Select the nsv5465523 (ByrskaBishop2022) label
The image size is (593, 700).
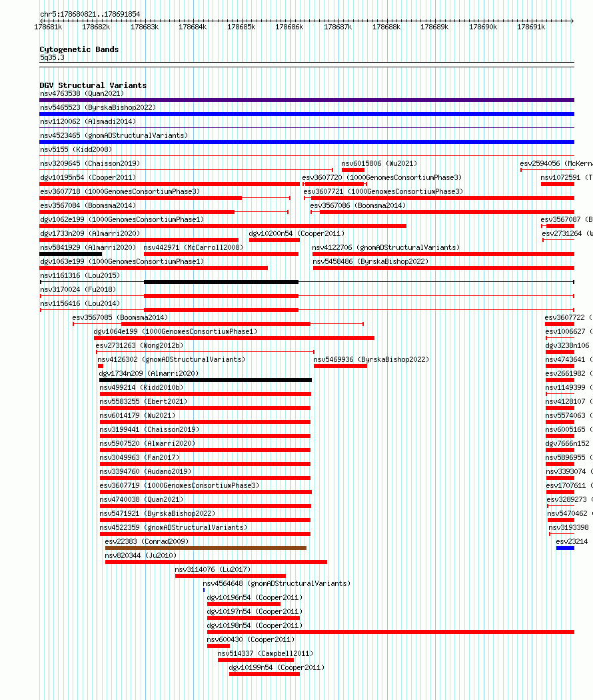click(98, 107)
